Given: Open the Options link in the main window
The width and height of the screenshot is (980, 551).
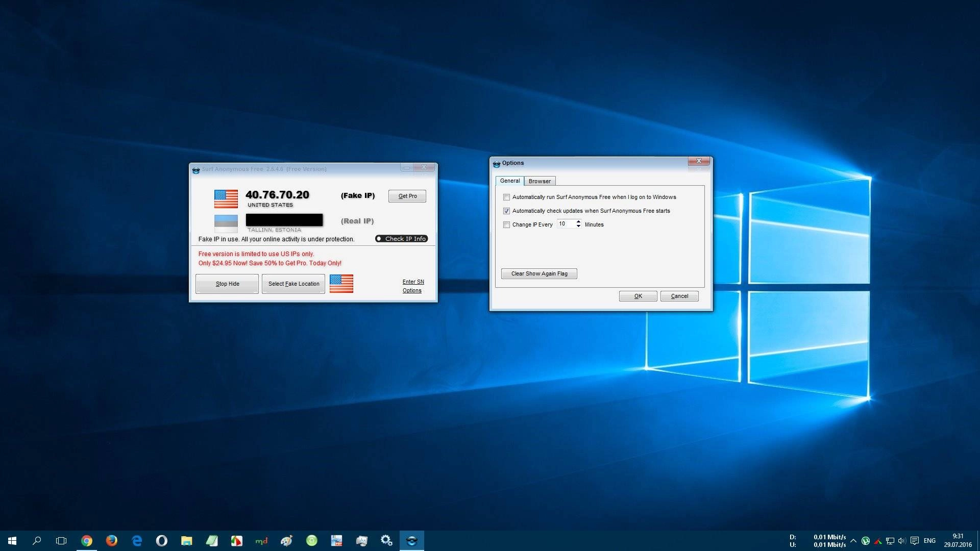Looking at the screenshot, I should click(412, 291).
